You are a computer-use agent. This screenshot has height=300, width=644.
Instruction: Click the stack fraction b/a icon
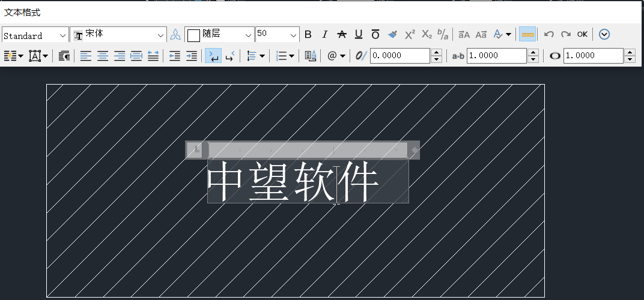443,35
